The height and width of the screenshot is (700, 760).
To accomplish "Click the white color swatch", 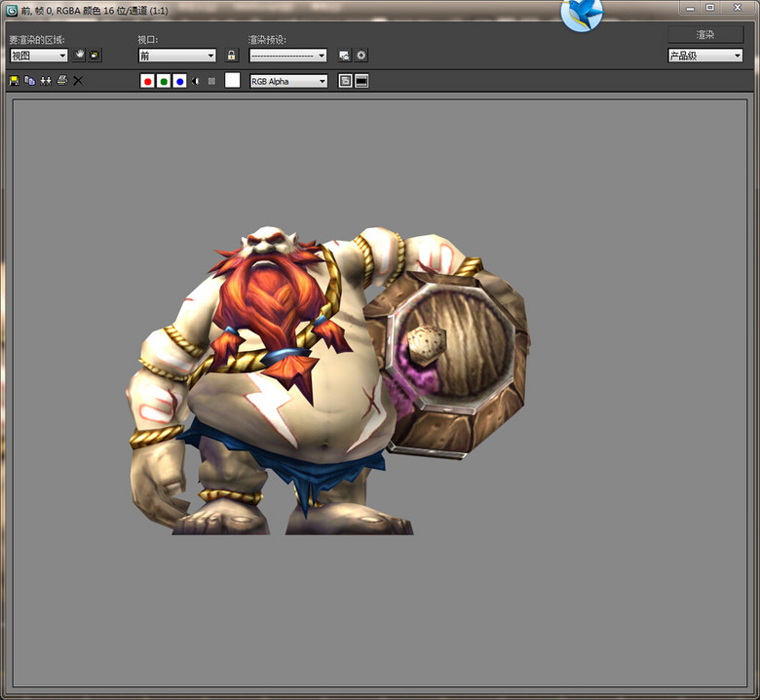I will [232, 81].
